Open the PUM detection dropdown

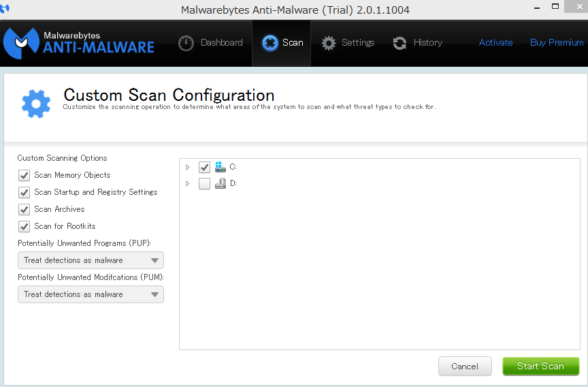pos(91,294)
